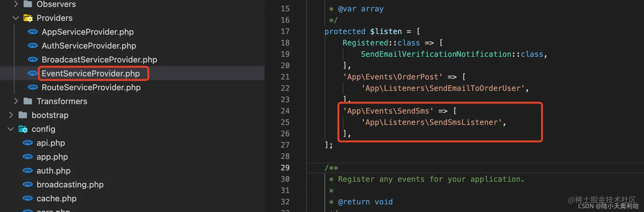This screenshot has width=644, height=212.
Task: Click 'protected $listen = [' code text
Action: click(x=372, y=32)
